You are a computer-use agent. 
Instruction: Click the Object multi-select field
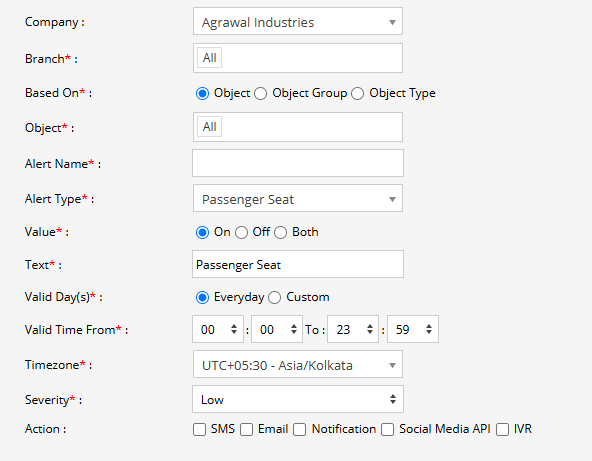click(x=298, y=127)
